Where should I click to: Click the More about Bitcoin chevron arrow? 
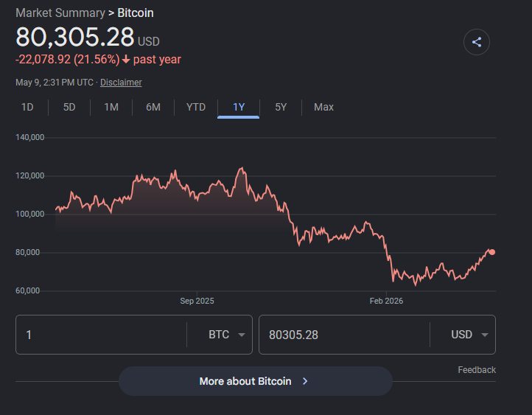click(x=305, y=381)
